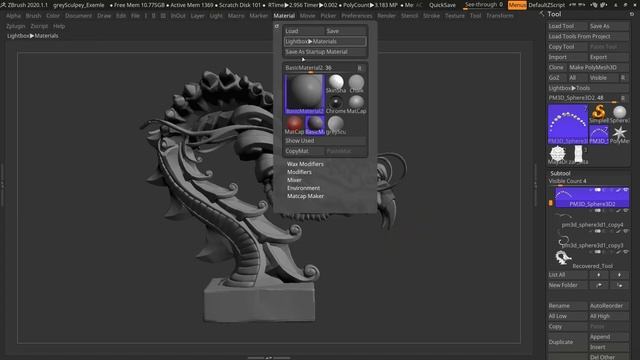Open the Alpha menu
Image resolution: width=640 pixels, height=360 pixels.
13,16
